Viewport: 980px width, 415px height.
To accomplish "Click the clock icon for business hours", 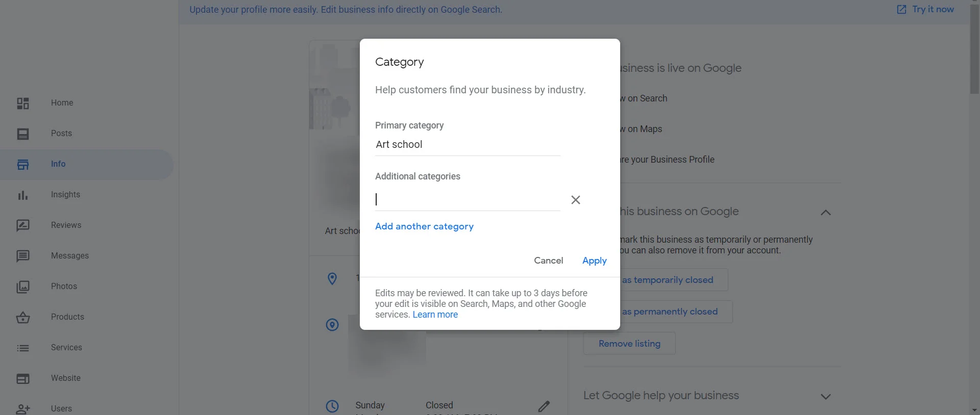I will (x=332, y=406).
